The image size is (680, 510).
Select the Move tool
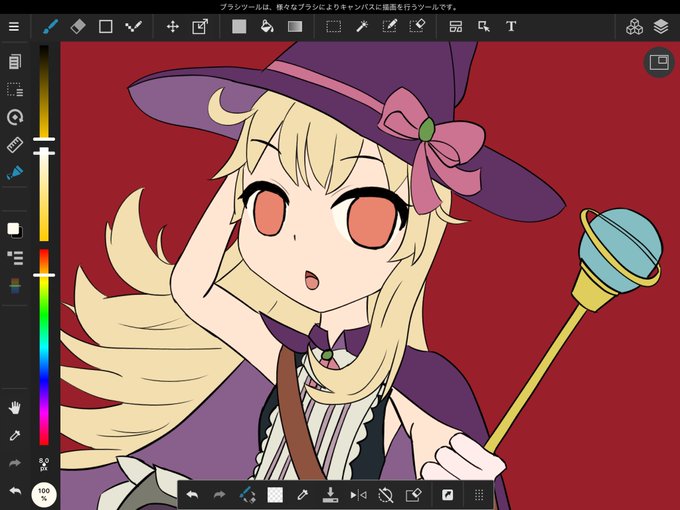point(173,26)
